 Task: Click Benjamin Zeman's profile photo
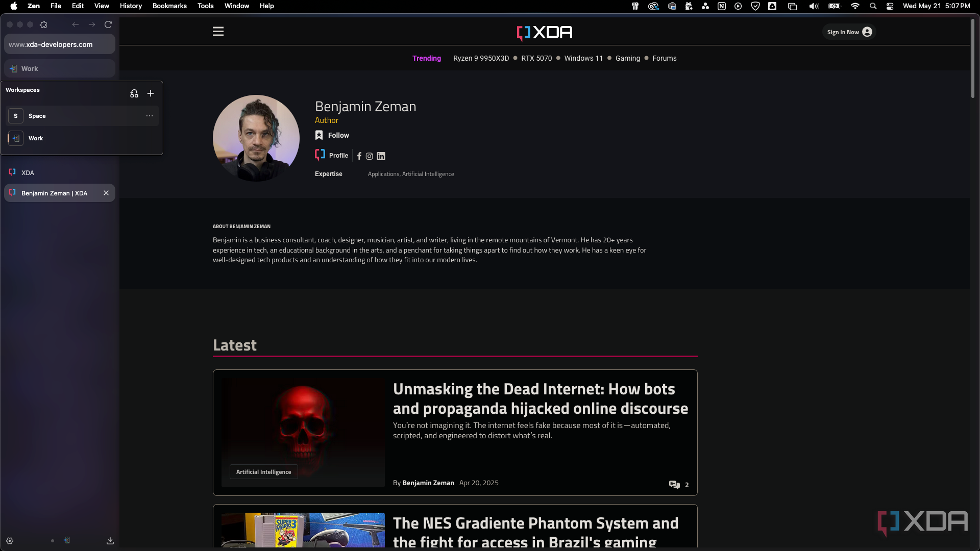256,138
